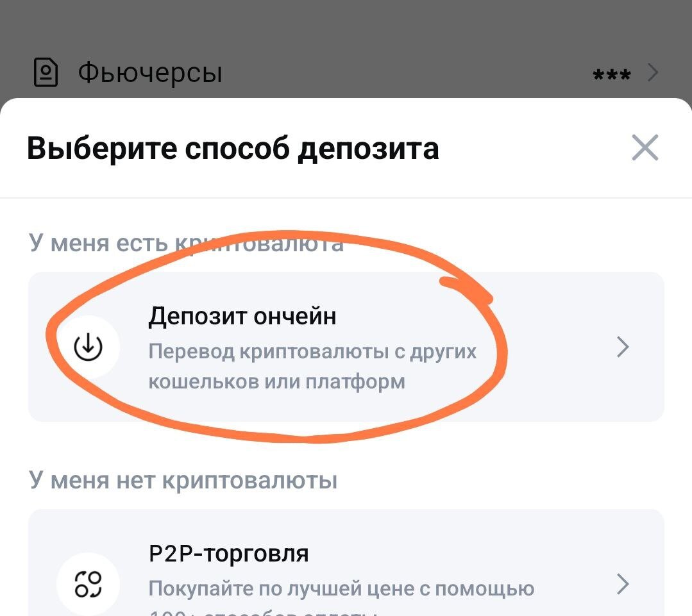
Task: Tap the Futures document icon
Action: pos(46,72)
